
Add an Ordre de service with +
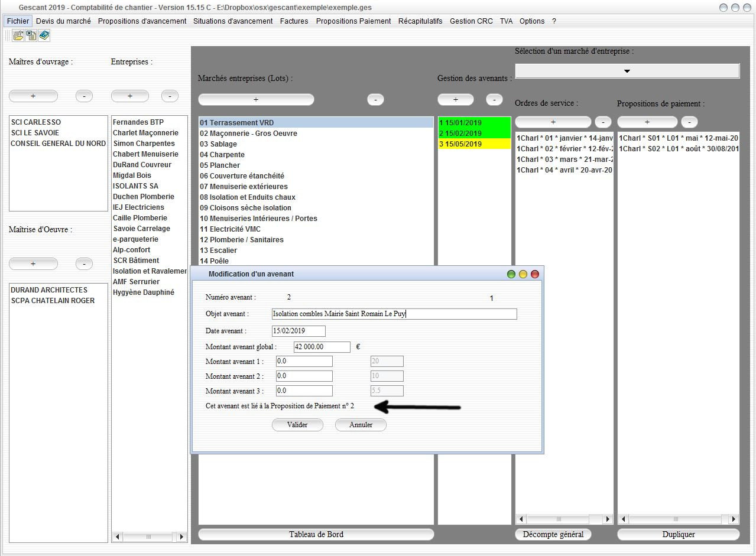pos(553,122)
